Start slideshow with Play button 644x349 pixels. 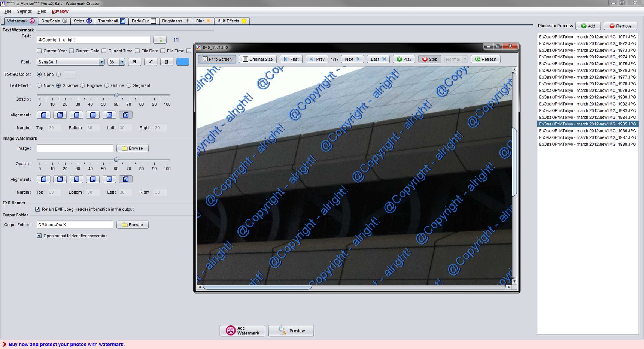(x=404, y=59)
